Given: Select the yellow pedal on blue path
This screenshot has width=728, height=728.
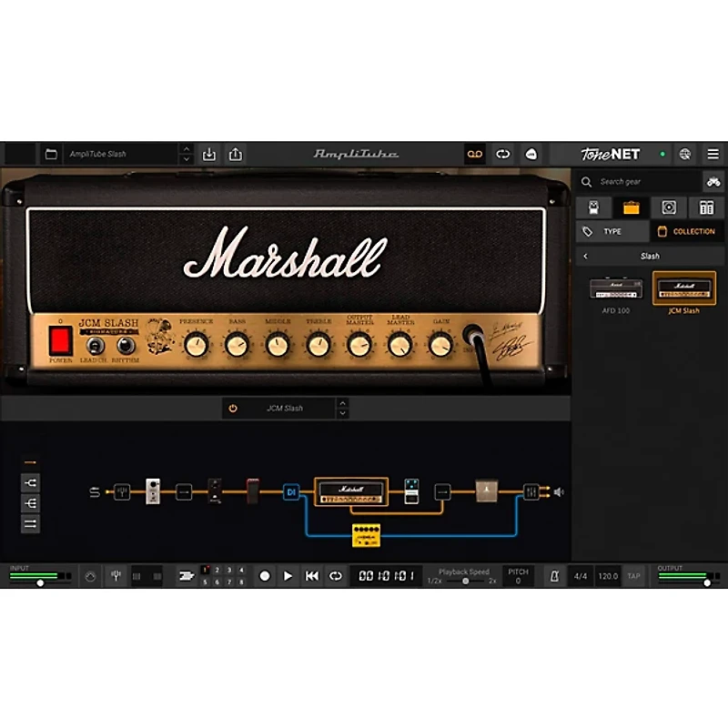Looking at the screenshot, I should pos(366,535).
